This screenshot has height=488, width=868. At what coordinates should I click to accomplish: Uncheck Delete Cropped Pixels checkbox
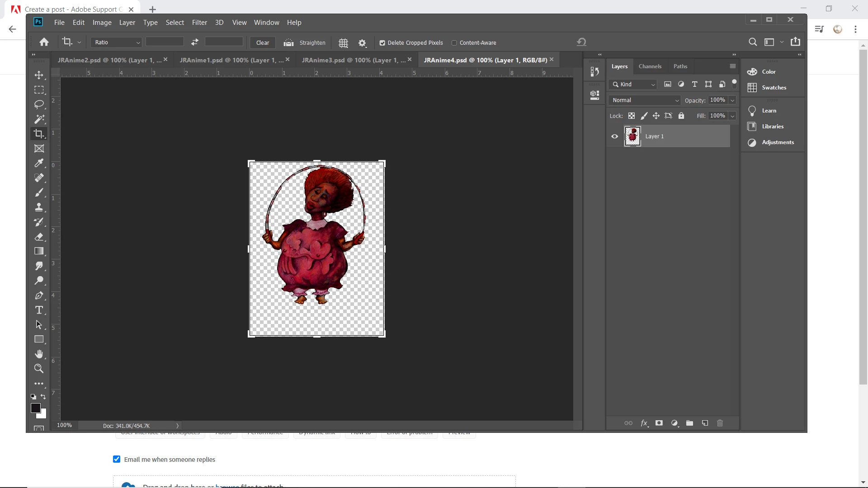382,43
